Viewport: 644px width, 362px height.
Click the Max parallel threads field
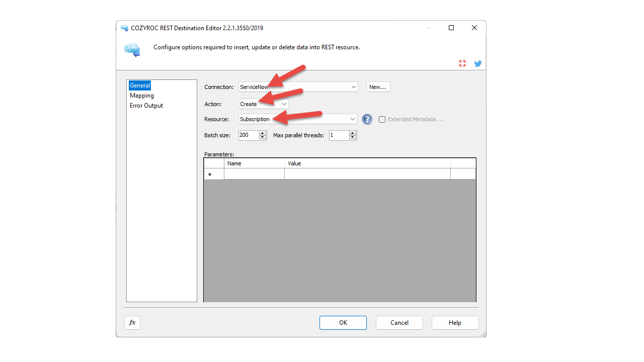(339, 135)
